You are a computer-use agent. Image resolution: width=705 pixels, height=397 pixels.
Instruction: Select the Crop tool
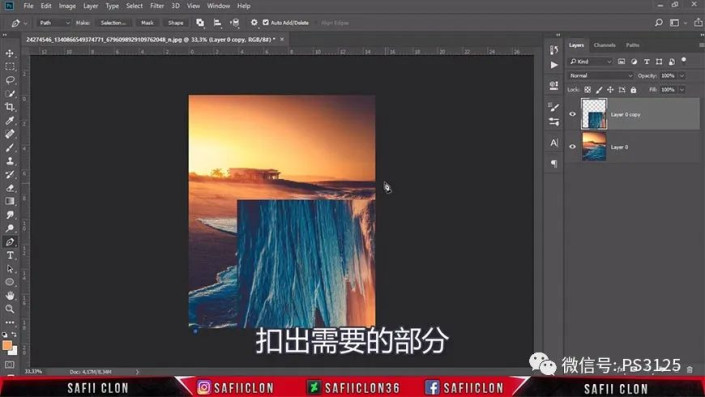(x=9, y=107)
